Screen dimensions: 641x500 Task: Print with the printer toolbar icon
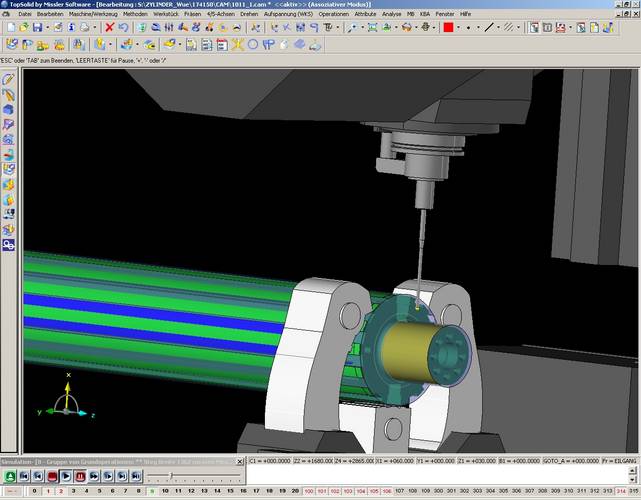pyautogui.click(x=85, y=27)
